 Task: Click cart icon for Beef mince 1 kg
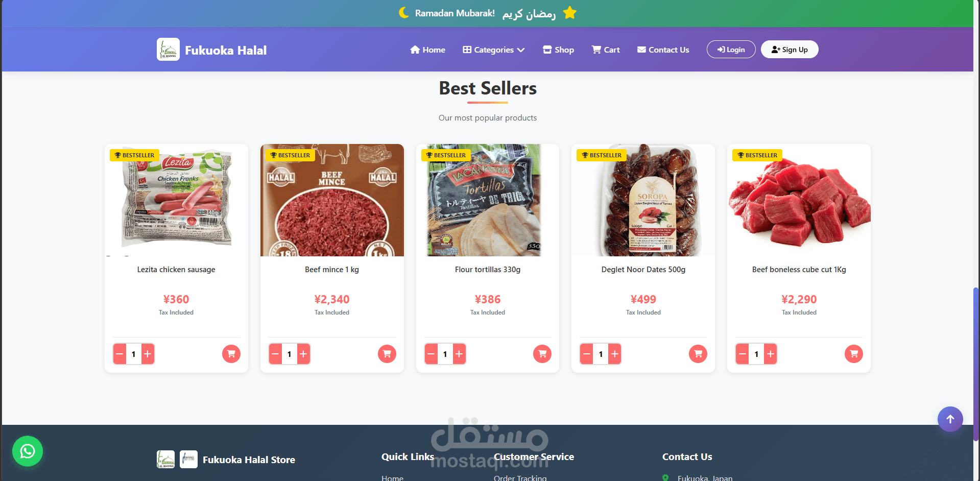(387, 354)
